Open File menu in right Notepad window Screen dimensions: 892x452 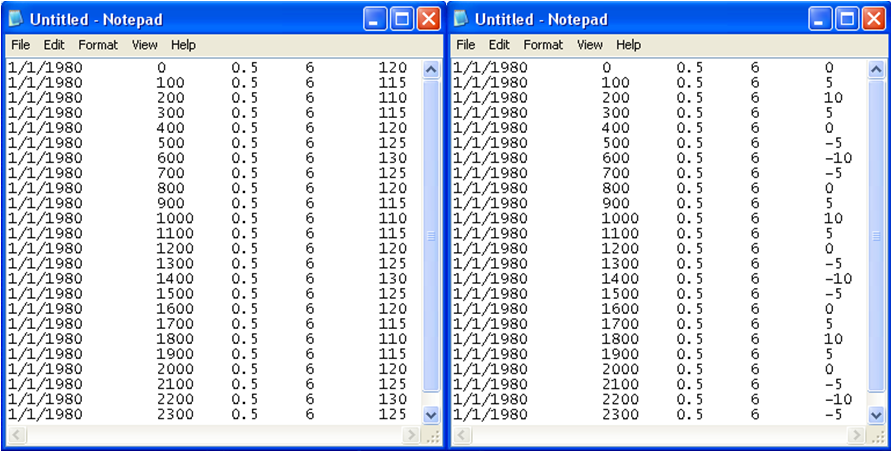click(x=465, y=45)
